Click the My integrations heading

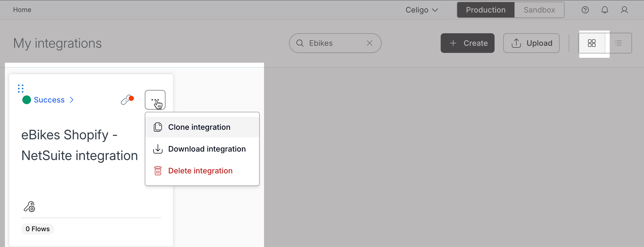[x=57, y=43]
